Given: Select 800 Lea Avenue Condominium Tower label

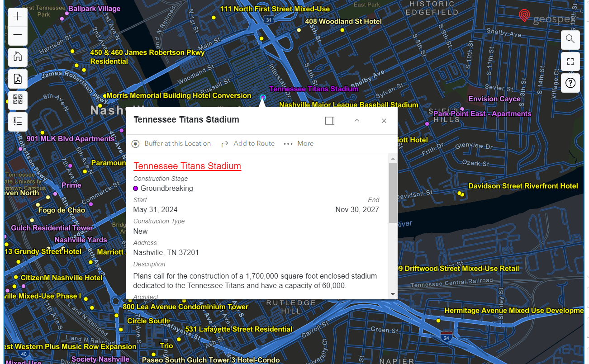Looking at the screenshot, I should 185,307.
